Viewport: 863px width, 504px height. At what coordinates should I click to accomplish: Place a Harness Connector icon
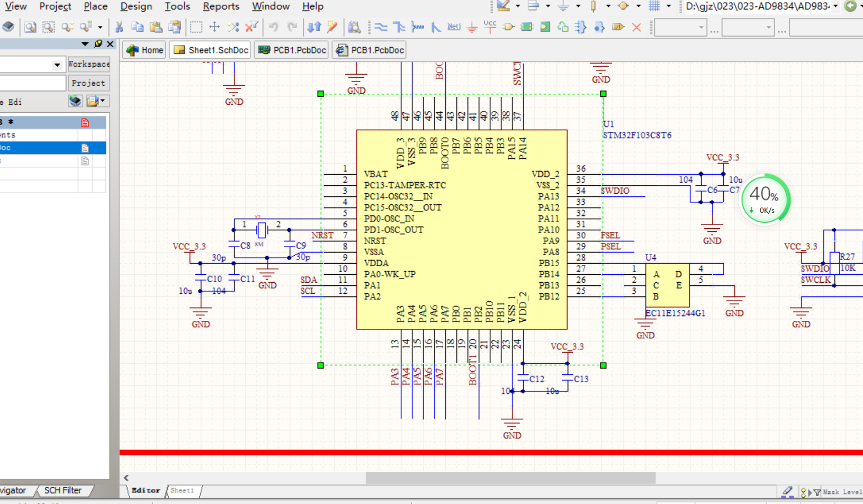tap(581, 27)
